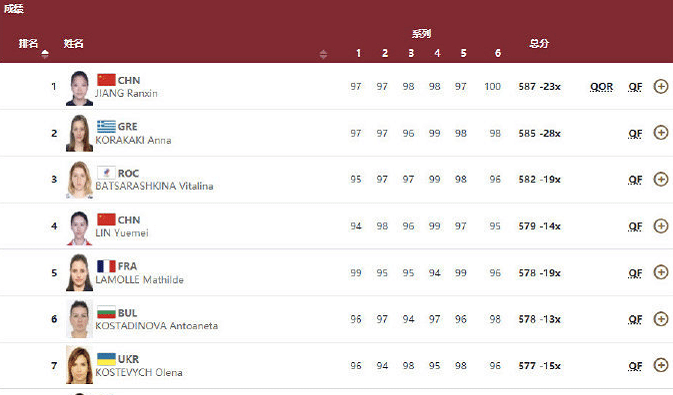This screenshot has height=395, width=673.
Task: Open JIANG Ranxin's athlete photo
Action: point(79,88)
